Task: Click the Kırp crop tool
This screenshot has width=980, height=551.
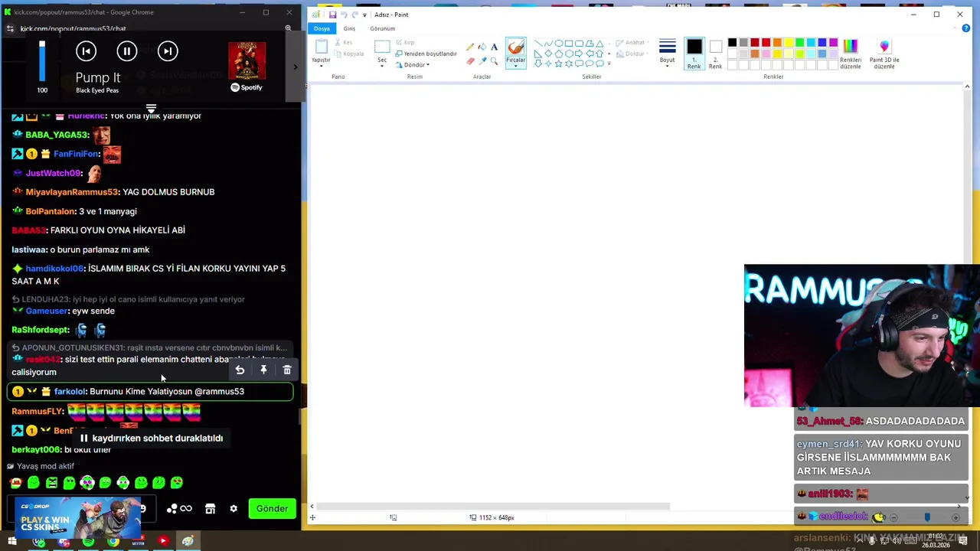Action: tap(405, 43)
